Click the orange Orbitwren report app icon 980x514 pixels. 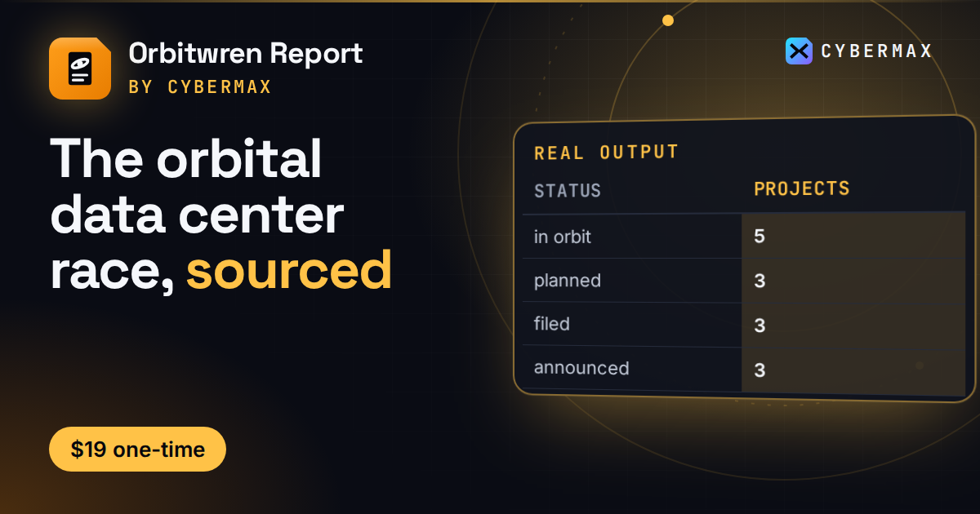click(80, 69)
